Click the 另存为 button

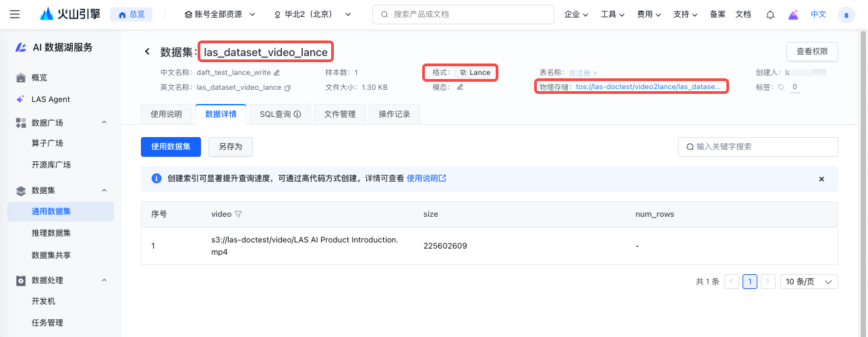click(x=230, y=147)
